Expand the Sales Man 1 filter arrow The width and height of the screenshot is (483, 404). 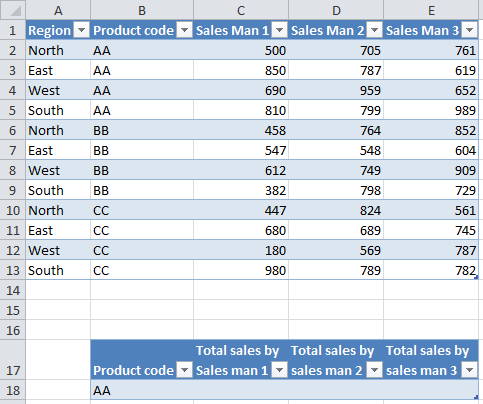[x=279, y=31]
